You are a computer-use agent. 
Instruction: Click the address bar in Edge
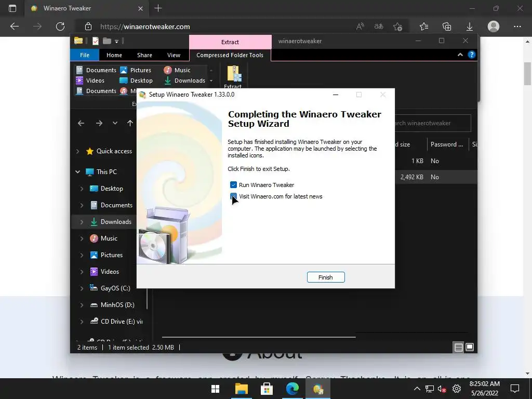tap(217, 26)
